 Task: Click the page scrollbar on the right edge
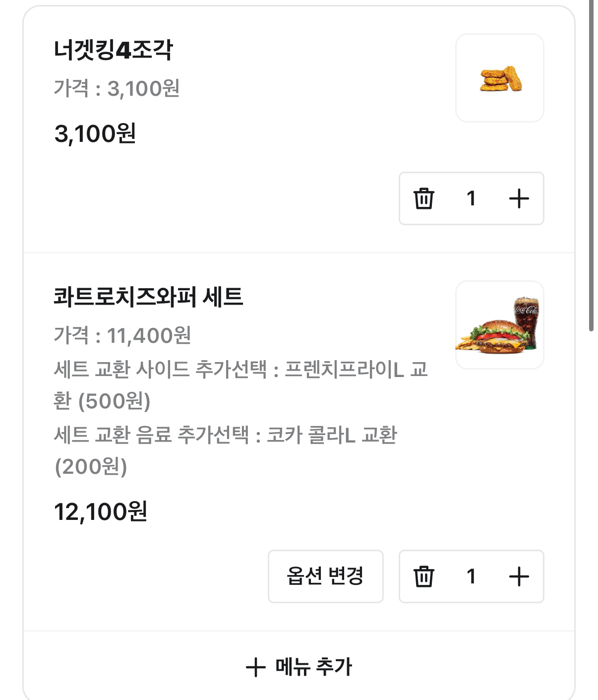click(x=591, y=164)
